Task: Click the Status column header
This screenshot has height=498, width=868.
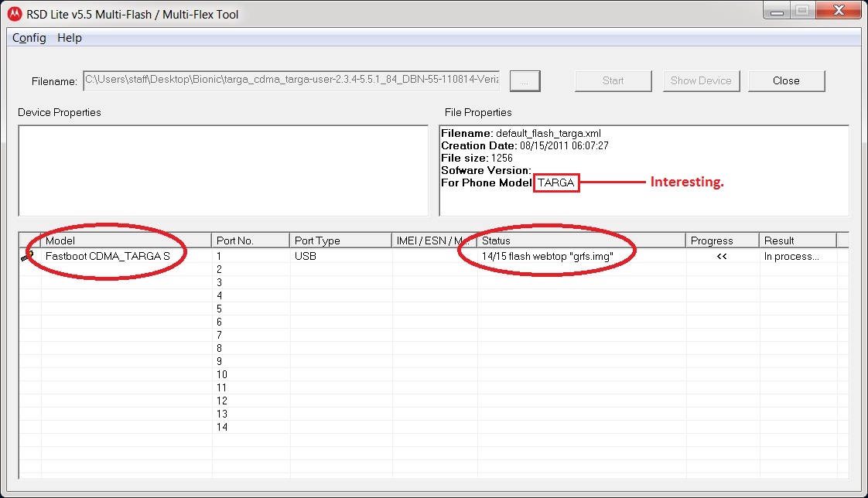Action: (x=580, y=240)
